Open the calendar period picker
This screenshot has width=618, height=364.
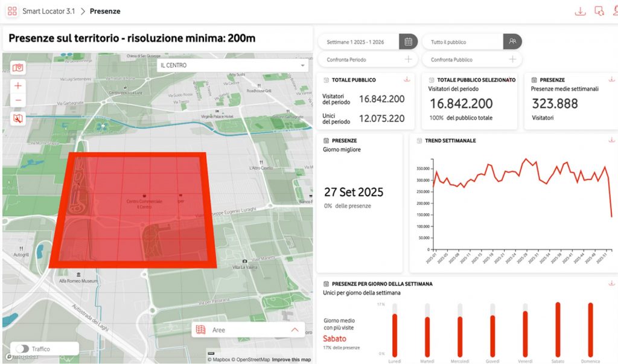click(408, 42)
